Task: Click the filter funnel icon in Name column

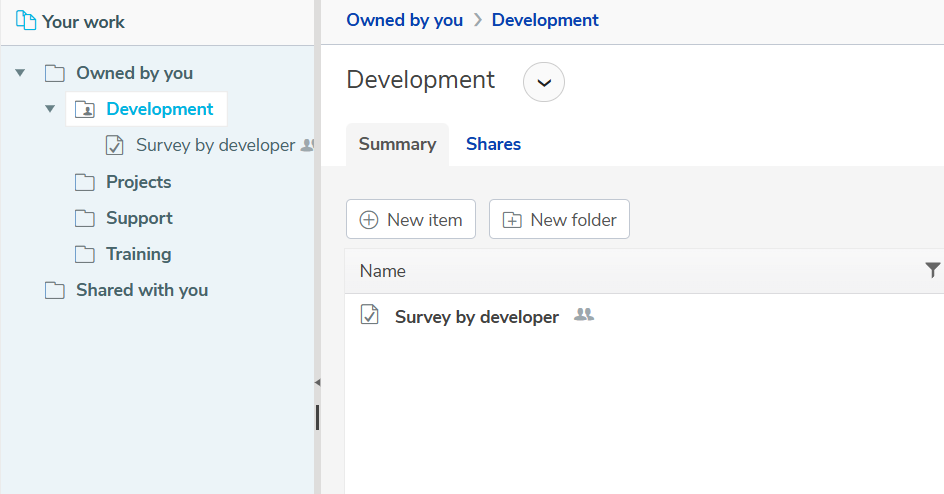Action: 933,270
